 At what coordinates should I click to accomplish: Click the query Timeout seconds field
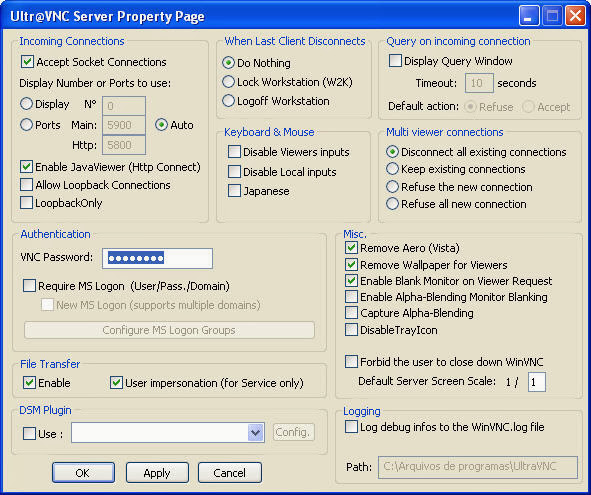tap(479, 83)
